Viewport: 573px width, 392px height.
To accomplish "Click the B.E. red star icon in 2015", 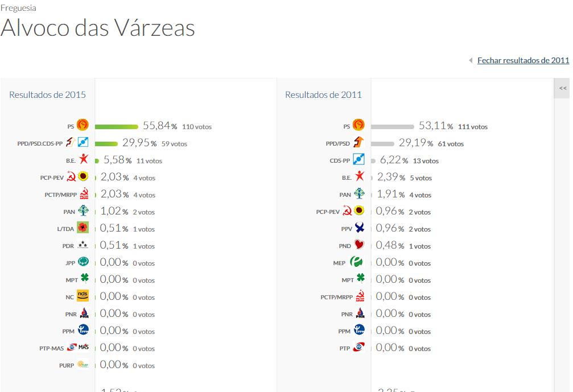I will [x=84, y=160].
